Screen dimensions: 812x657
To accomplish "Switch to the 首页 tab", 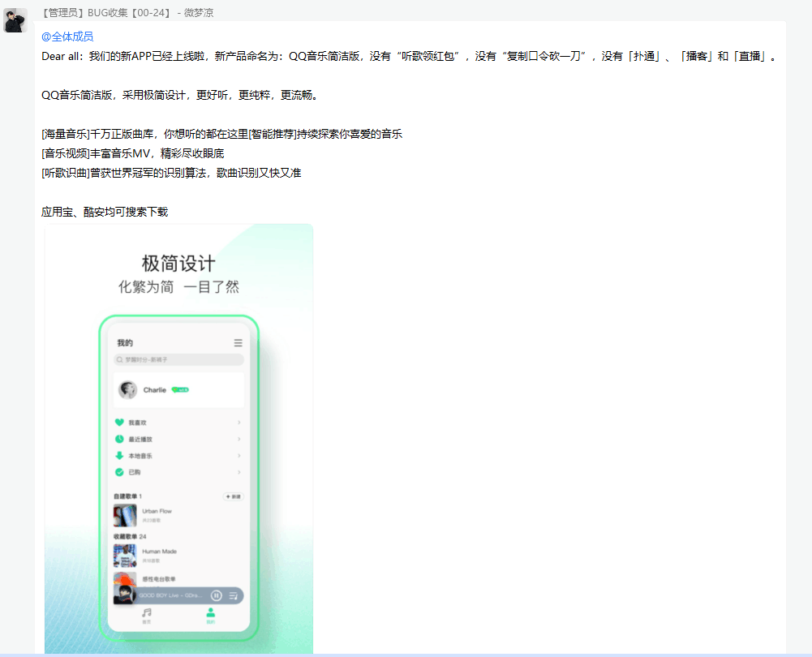I will point(146,616).
